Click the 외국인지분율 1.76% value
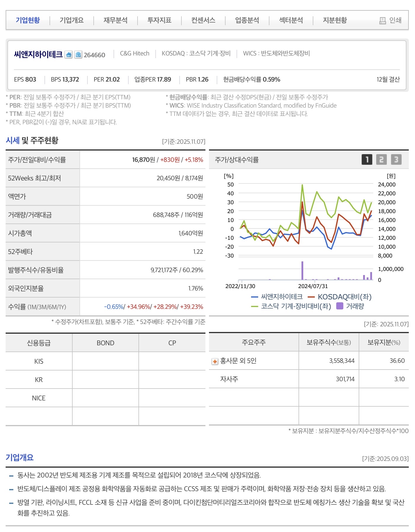 coord(196,288)
